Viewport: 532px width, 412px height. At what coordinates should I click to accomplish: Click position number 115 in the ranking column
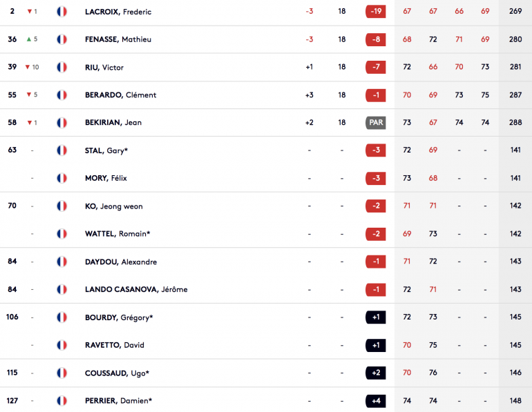(12, 373)
